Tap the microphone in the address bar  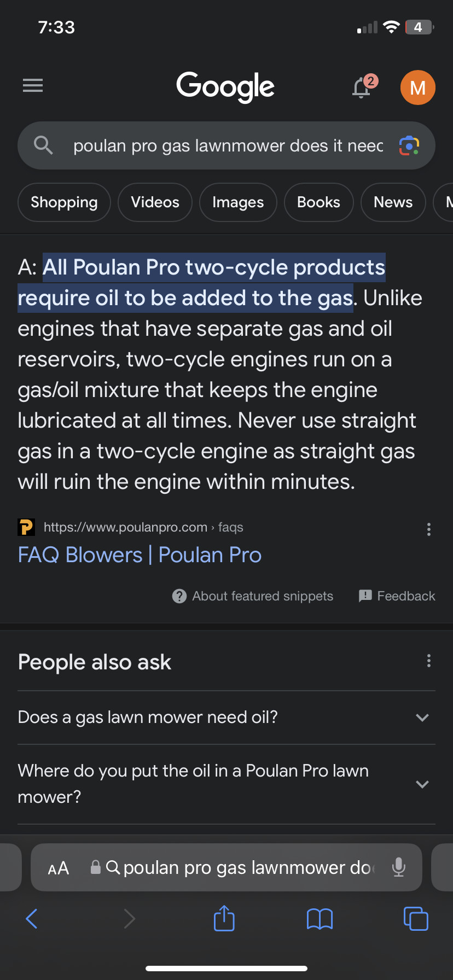coord(399,867)
